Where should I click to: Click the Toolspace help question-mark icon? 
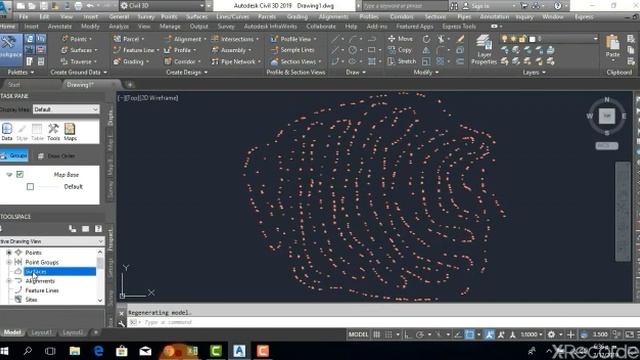point(98,229)
